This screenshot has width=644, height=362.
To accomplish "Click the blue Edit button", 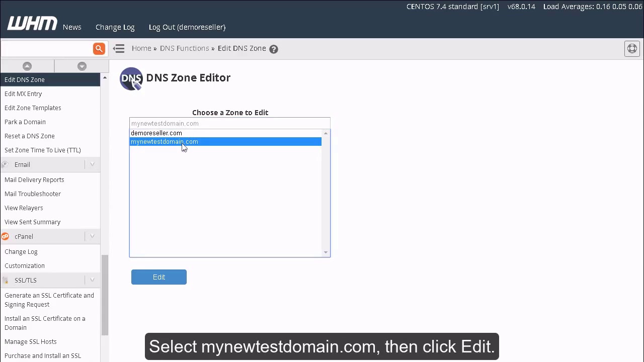I will point(159,277).
